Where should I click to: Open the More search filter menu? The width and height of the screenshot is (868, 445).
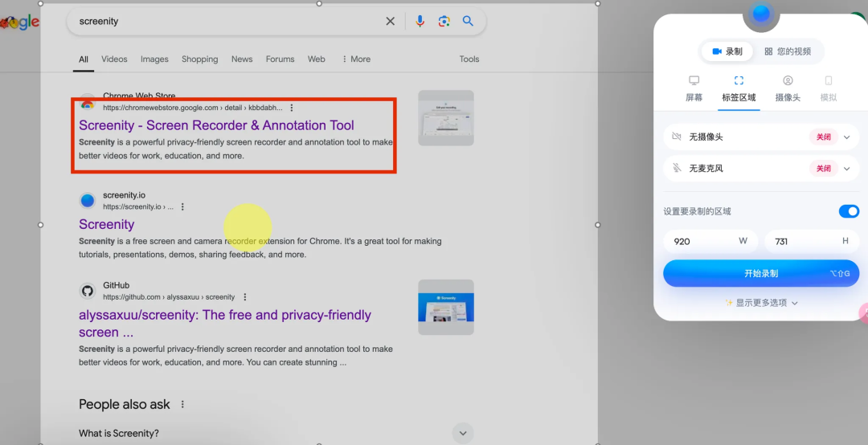[356, 59]
